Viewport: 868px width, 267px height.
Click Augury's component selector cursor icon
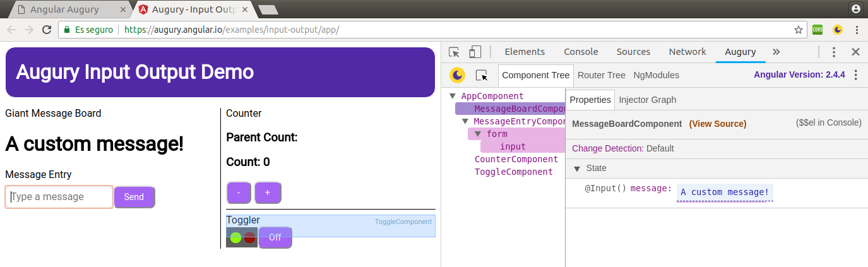pos(482,75)
